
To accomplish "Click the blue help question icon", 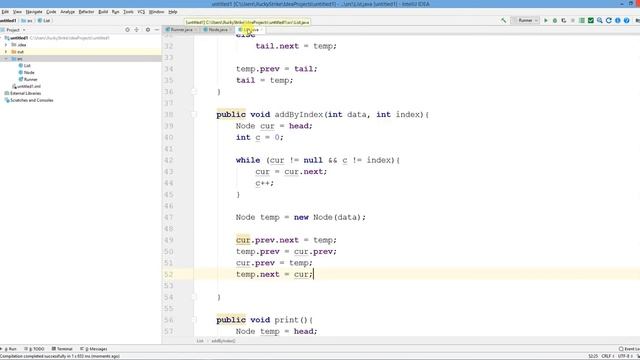I will [627, 20].
